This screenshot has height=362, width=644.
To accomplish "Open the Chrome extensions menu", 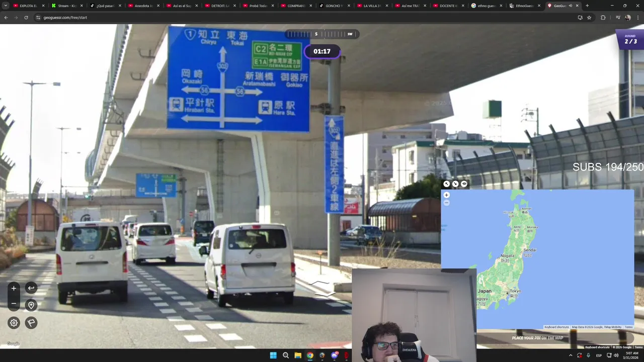I will click(x=603, y=18).
